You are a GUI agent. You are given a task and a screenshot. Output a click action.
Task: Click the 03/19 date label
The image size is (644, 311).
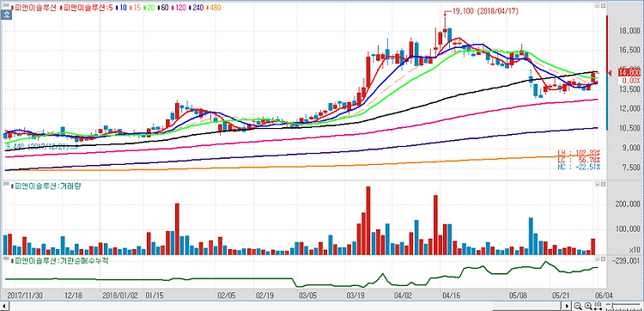click(356, 296)
